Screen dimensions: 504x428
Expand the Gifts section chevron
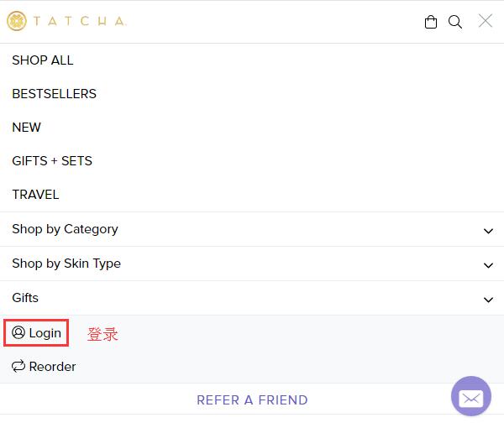coord(488,300)
